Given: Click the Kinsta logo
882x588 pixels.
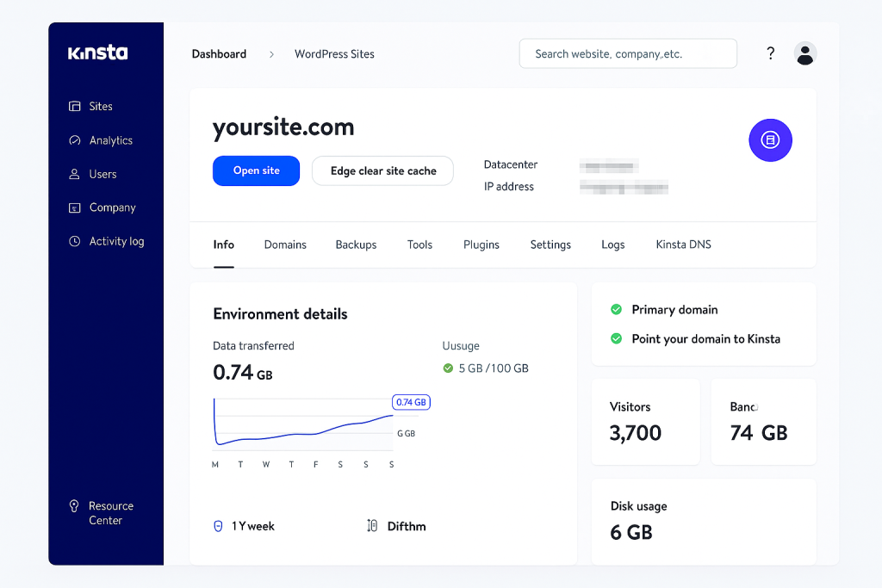Looking at the screenshot, I should (97, 53).
